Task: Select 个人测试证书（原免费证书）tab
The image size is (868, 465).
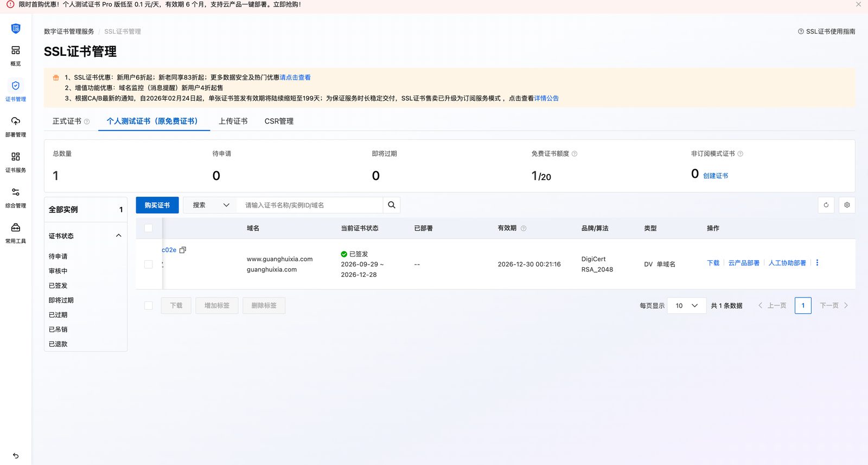Action: (154, 121)
